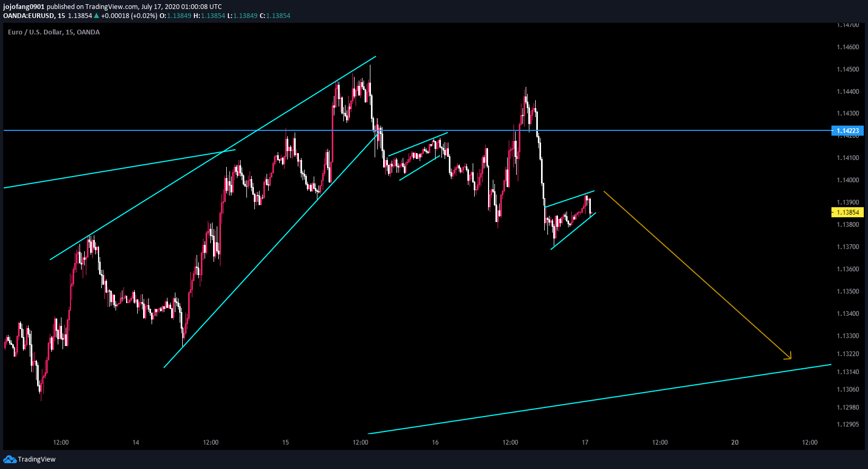The image size is (868, 469).
Task: Click the 1.14400 price axis value
Action: (x=848, y=92)
